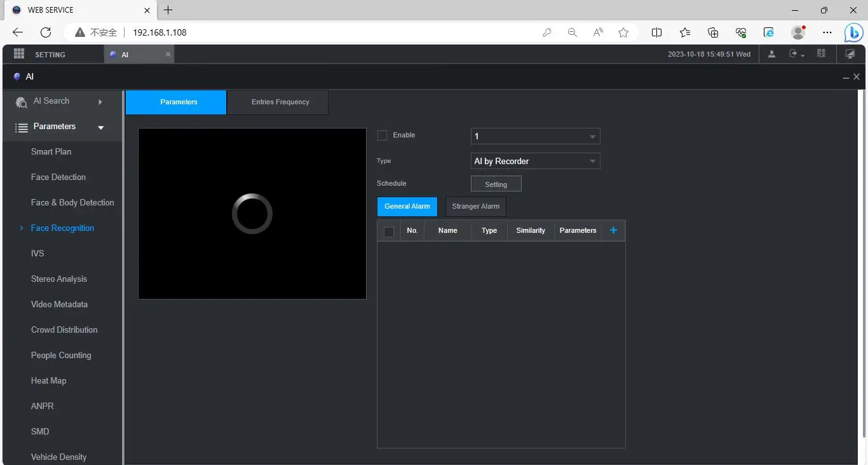The width and height of the screenshot is (868, 465).
Task: Open the SETTING grid menu icon
Action: coord(19,54)
